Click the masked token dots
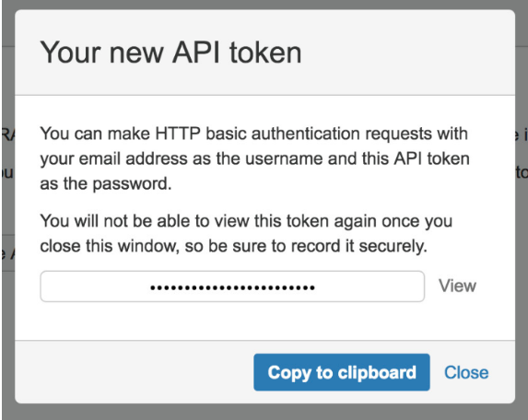 232,287
